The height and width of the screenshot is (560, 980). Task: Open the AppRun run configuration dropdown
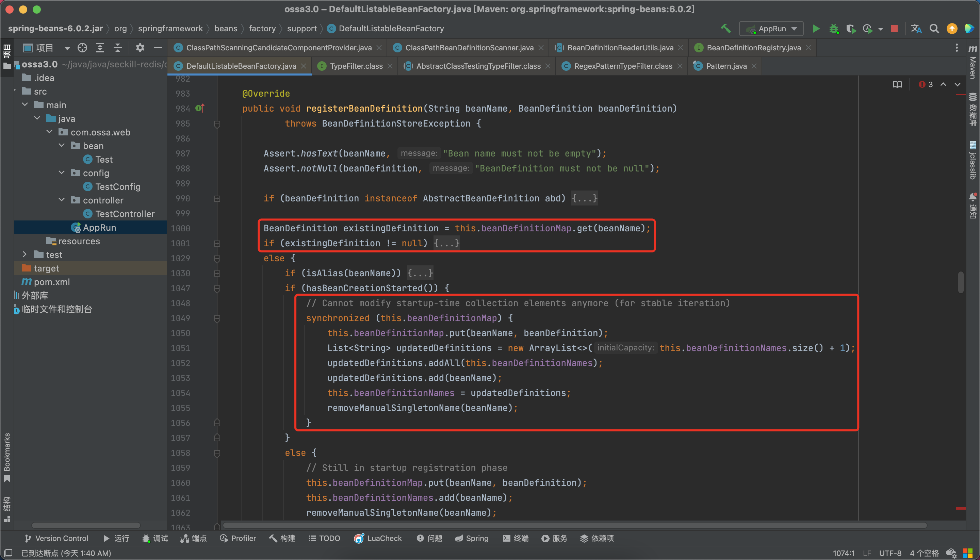click(x=771, y=29)
